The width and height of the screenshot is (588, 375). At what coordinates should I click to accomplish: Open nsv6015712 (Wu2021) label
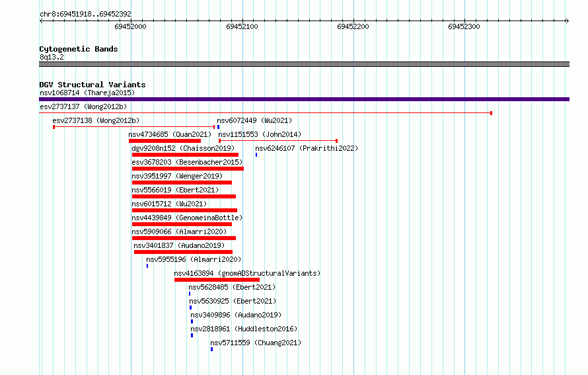(x=169, y=204)
